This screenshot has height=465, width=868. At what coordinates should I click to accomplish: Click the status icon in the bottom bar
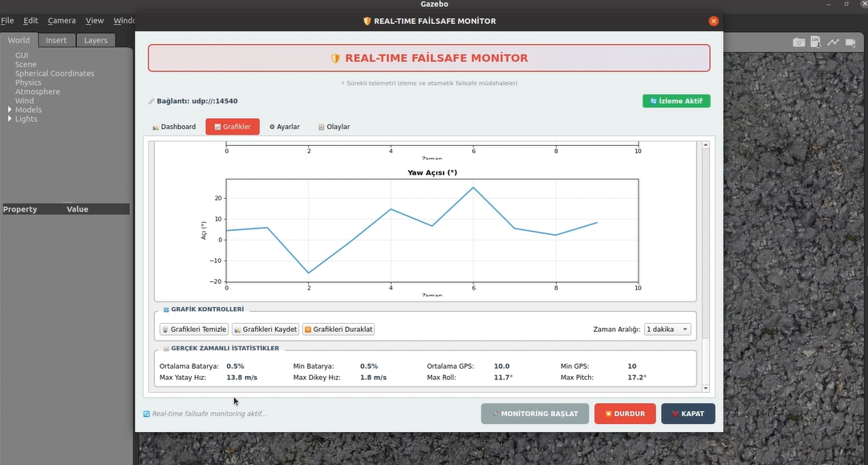coord(147,414)
